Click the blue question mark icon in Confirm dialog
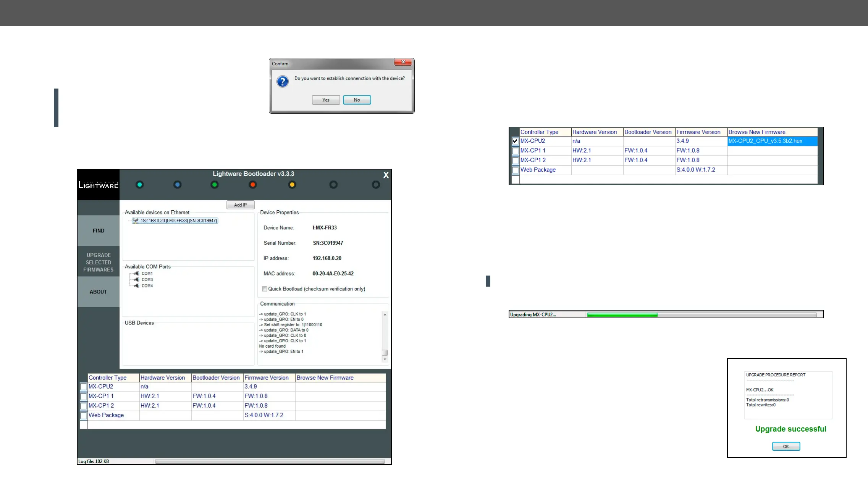This screenshot has width=868, height=487. pyautogui.click(x=283, y=81)
